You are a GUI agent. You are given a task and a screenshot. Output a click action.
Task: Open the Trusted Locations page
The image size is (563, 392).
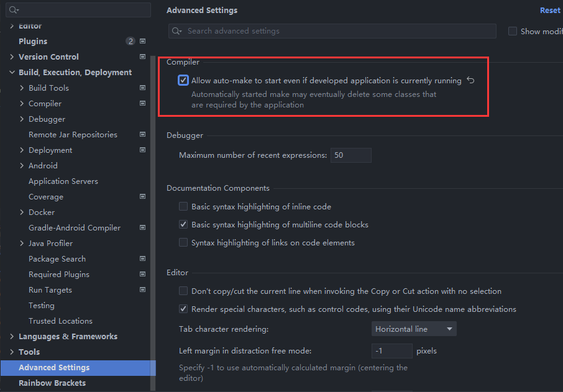[x=60, y=321]
